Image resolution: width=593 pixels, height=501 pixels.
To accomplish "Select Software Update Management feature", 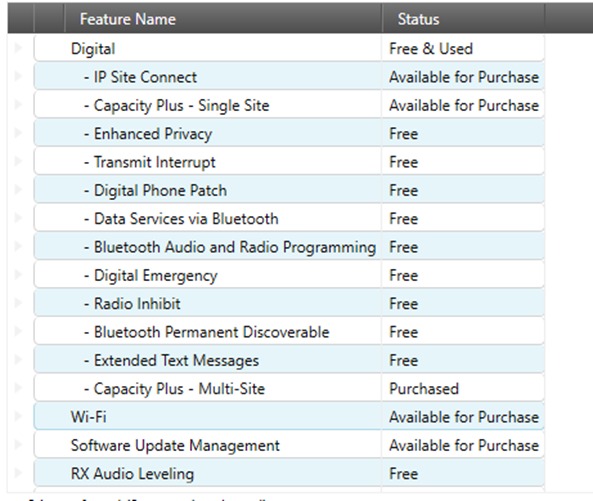I will [x=175, y=445].
